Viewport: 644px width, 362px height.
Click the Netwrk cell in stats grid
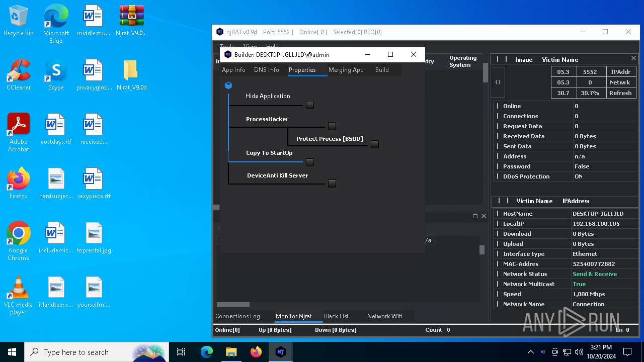(620, 82)
